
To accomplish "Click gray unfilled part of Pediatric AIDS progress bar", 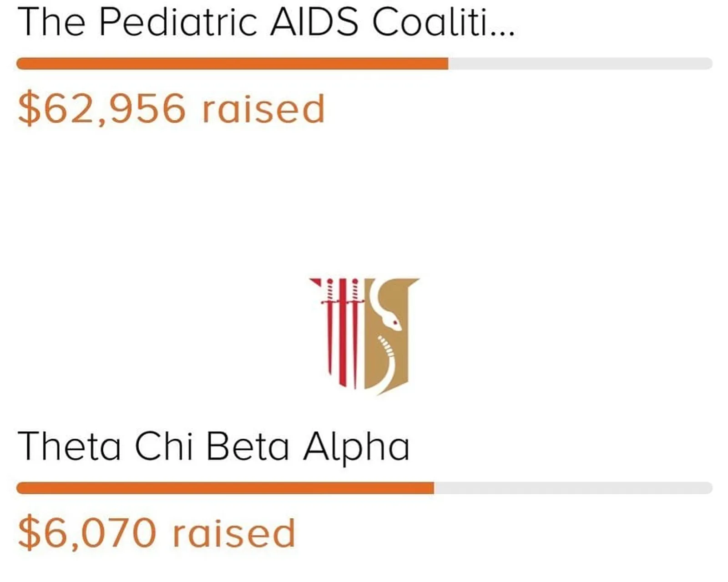I will click(x=580, y=63).
